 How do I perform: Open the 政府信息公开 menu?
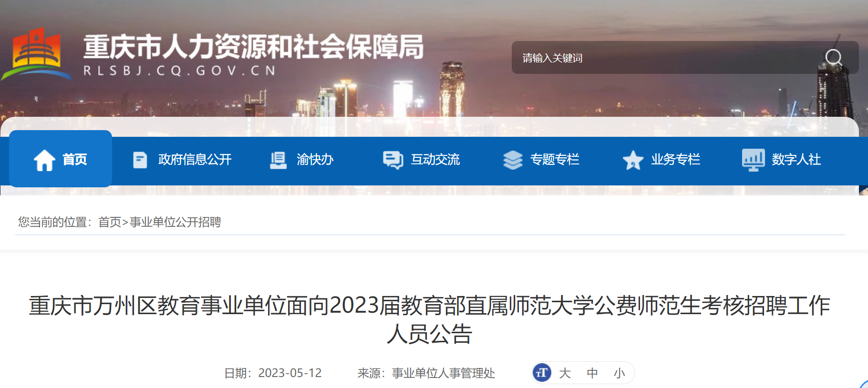(x=195, y=160)
